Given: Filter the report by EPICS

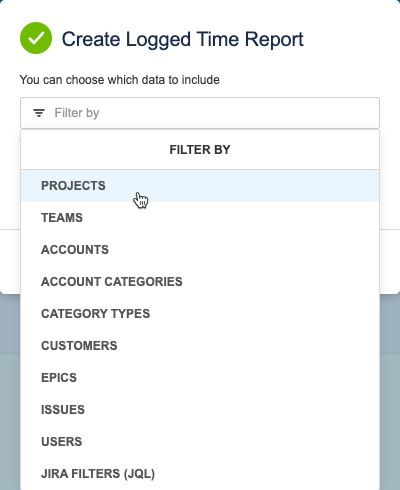Looking at the screenshot, I should pyautogui.click(x=200, y=378).
